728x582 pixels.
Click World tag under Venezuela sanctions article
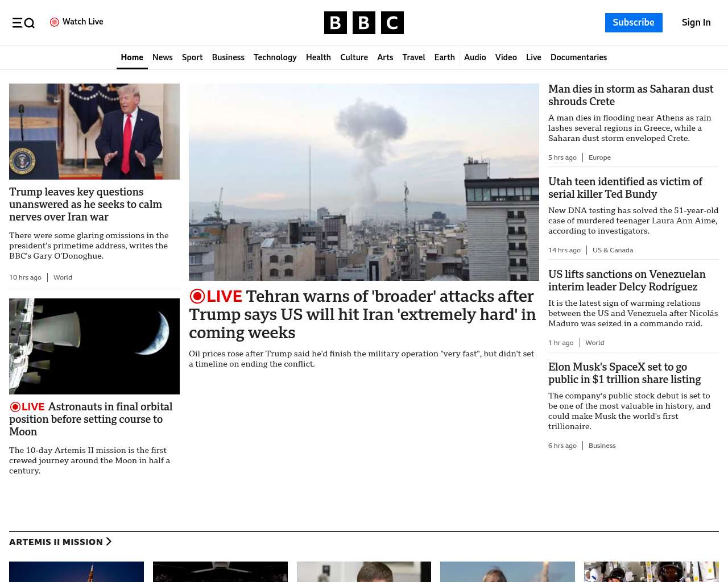[x=595, y=343]
